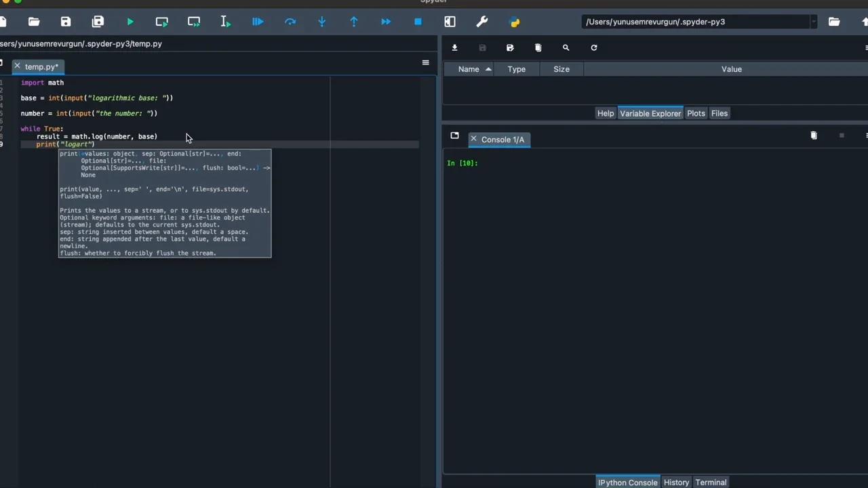Image resolution: width=868 pixels, height=488 pixels.
Task: Remove all variables with the trash icon
Action: point(538,47)
